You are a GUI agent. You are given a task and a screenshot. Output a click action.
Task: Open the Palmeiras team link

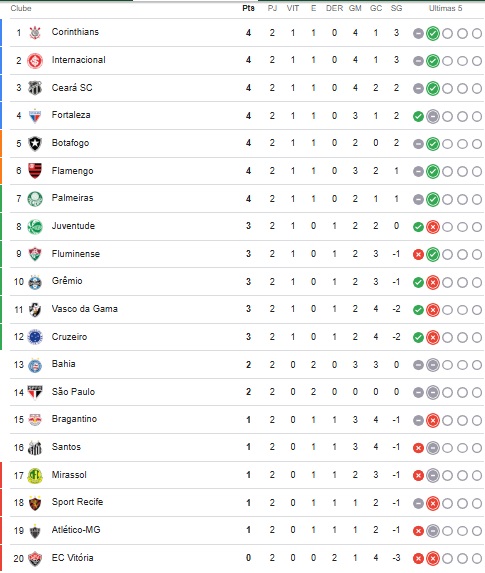(x=72, y=198)
